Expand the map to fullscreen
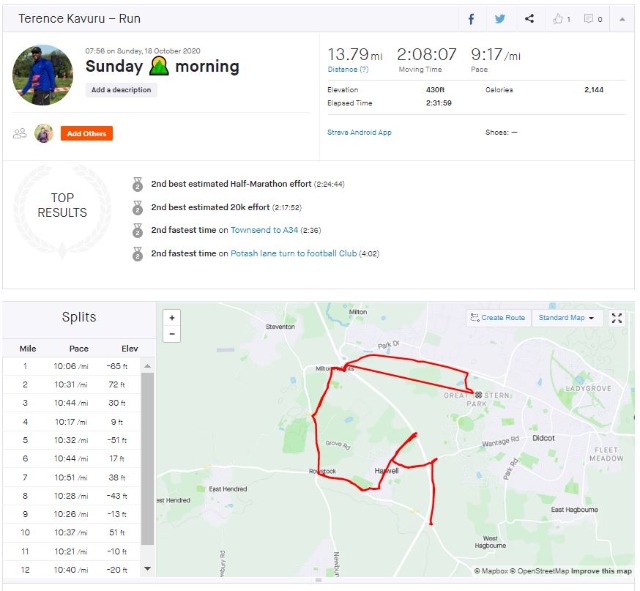640x591 pixels. pos(617,318)
